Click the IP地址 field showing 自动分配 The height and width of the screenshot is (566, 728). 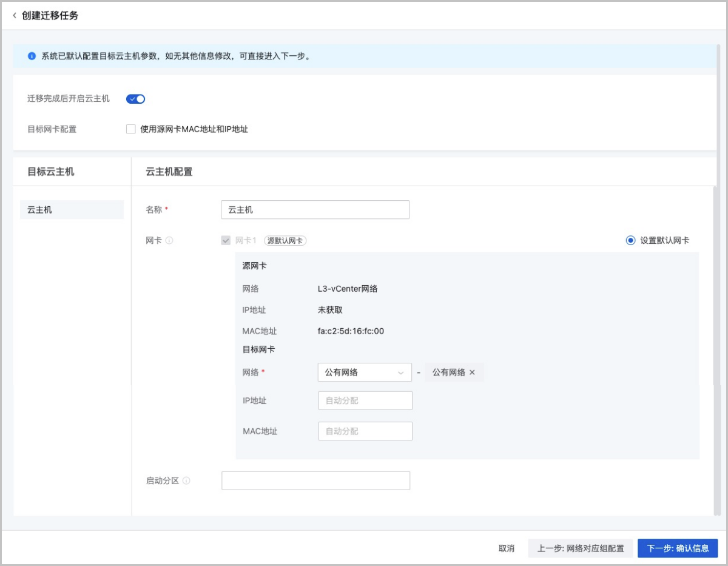pyautogui.click(x=365, y=400)
